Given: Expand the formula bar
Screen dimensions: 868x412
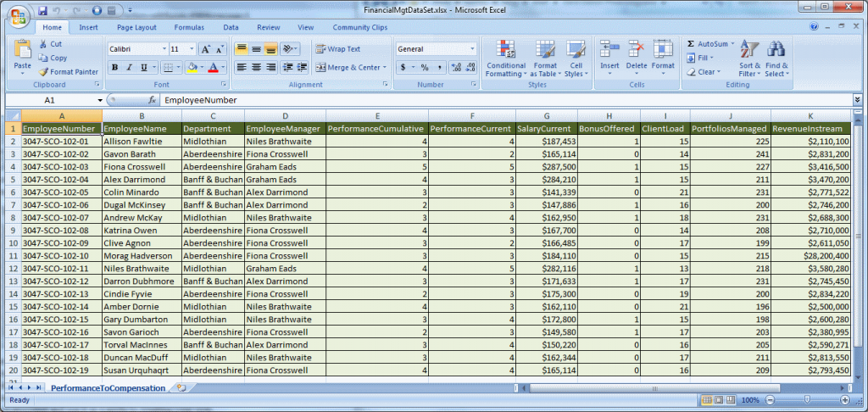Looking at the screenshot, I should tap(858, 100).
